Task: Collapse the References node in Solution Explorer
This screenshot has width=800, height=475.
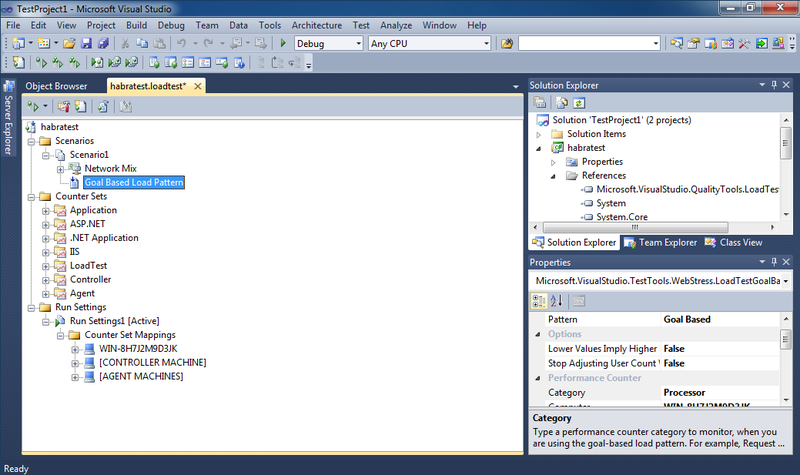Action: [x=554, y=176]
